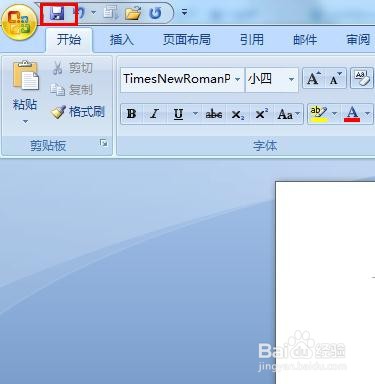Switch to the 开始 tab
The height and width of the screenshot is (384, 375).
(69, 40)
